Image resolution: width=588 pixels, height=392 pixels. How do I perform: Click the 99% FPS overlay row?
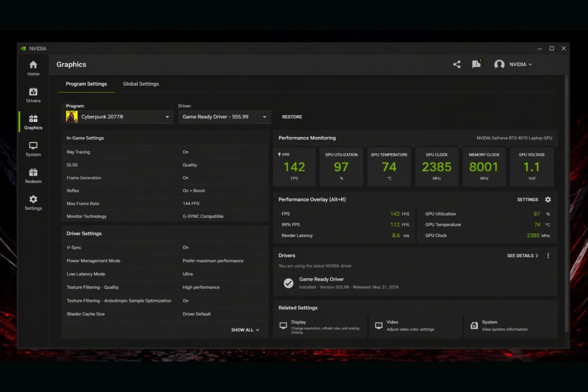(x=345, y=225)
